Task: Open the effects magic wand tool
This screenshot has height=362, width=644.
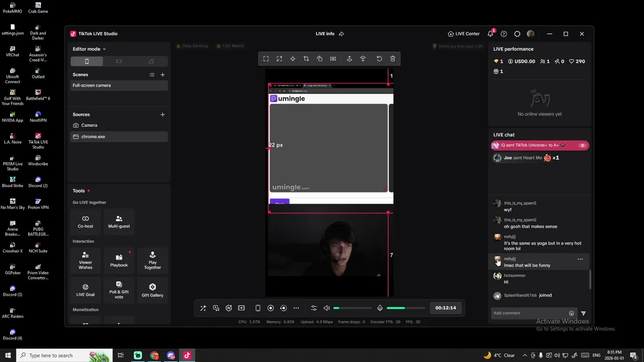Action: coord(203,308)
